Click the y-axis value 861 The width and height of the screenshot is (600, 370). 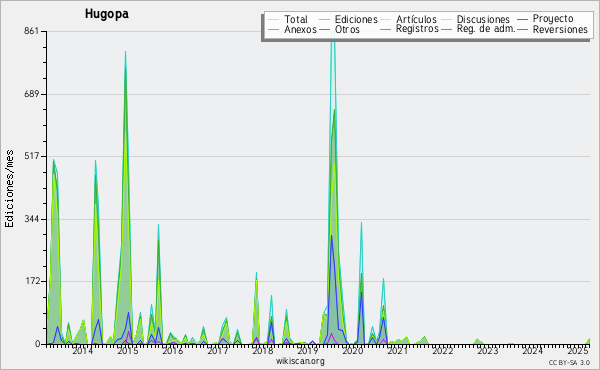[x=31, y=31]
